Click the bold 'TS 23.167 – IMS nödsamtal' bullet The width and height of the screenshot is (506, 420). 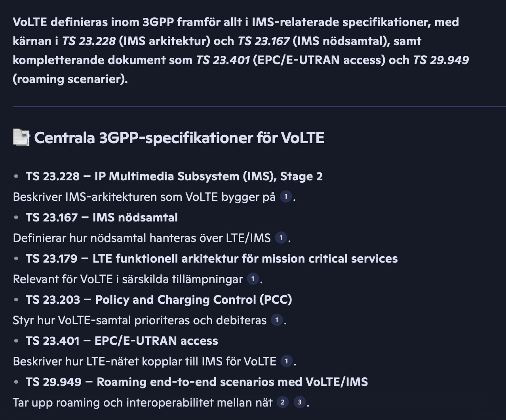pos(102,217)
